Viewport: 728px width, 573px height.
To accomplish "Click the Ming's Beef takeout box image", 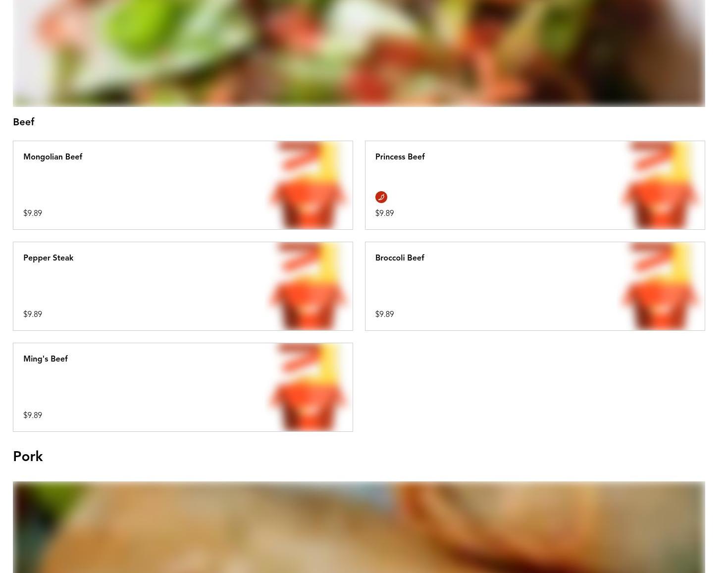I will 309,387.
